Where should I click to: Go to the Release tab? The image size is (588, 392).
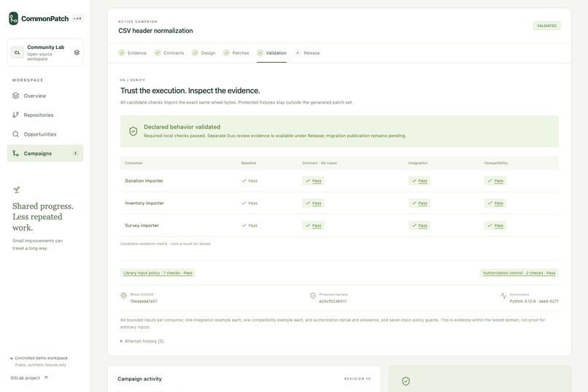(307, 53)
